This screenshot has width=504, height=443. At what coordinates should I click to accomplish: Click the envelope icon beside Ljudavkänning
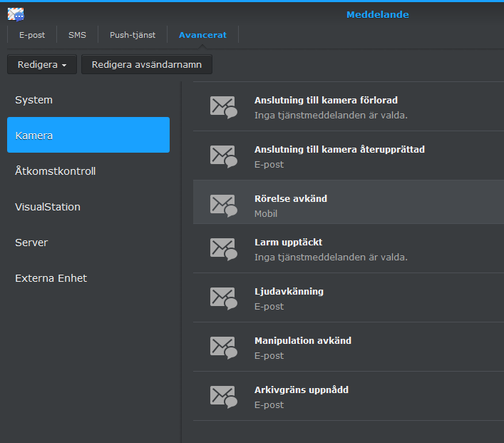[x=223, y=298]
